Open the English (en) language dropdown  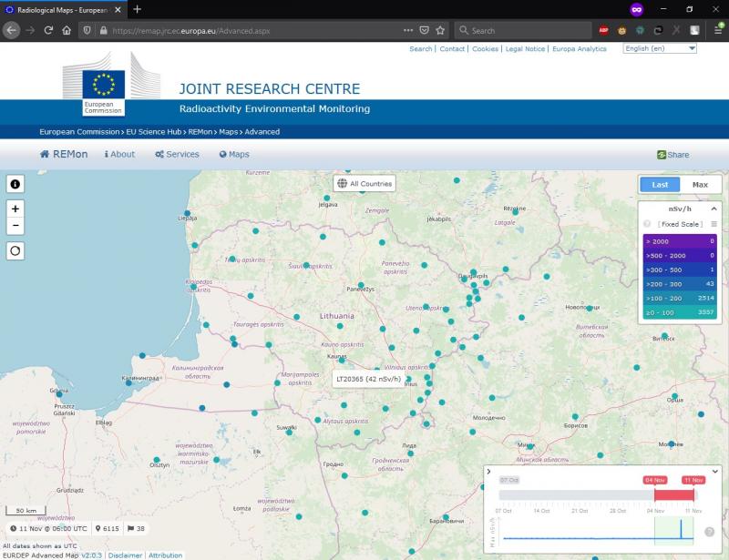660,48
